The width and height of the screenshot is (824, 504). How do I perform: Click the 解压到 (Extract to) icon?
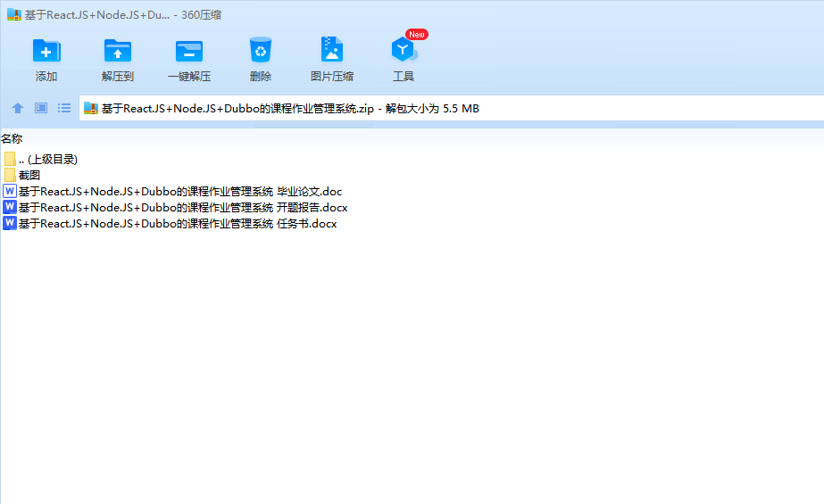[x=118, y=51]
